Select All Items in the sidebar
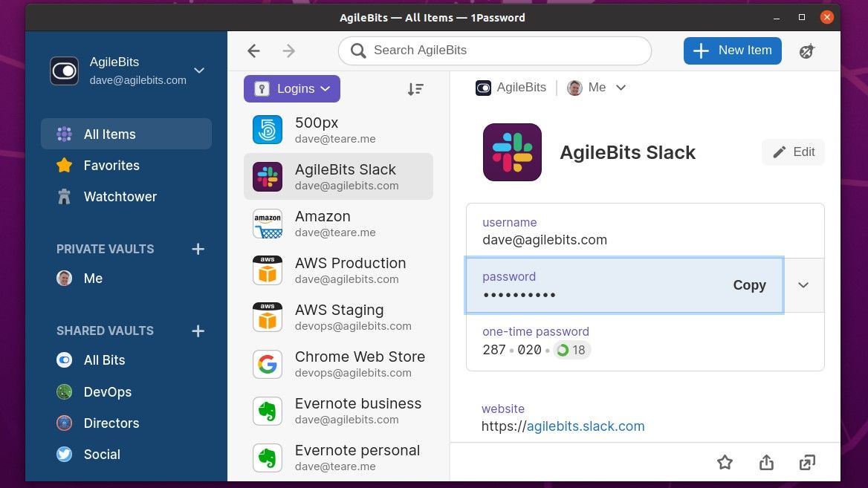Viewport: 868px width, 488px height. [x=126, y=134]
